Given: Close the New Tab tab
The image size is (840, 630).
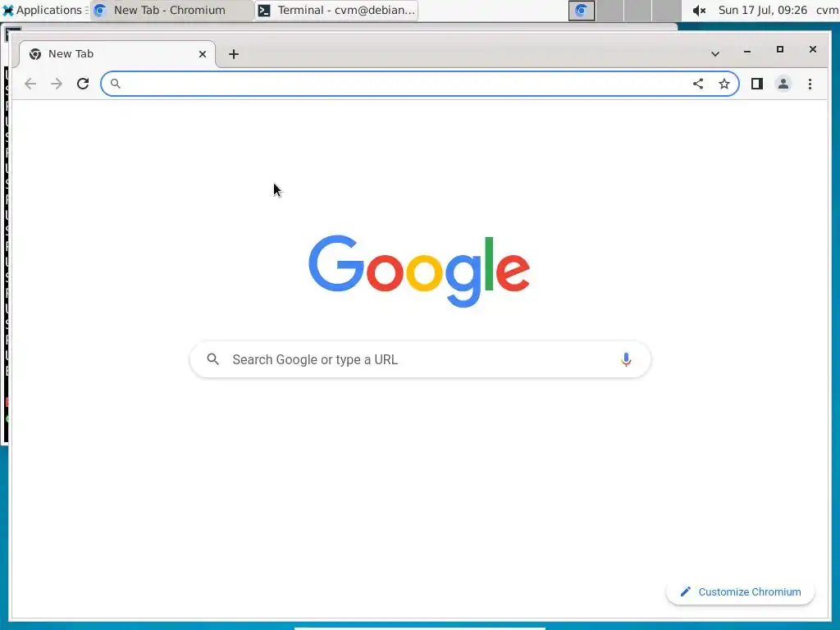Looking at the screenshot, I should pyautogui.click(x=203, y=54).
